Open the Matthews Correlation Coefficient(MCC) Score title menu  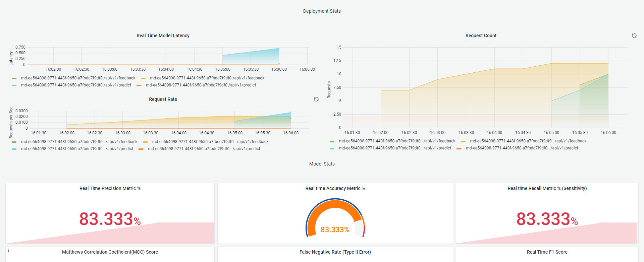pyautogui.click(x=110, y=252)
